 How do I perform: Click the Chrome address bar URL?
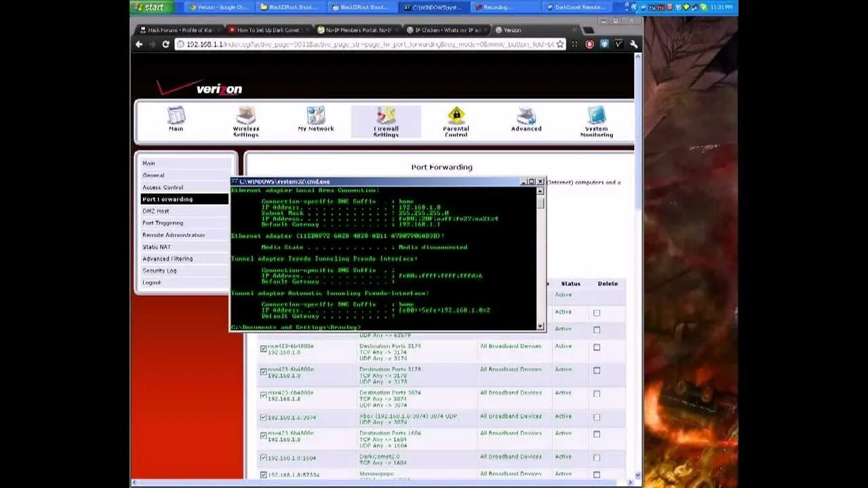(x=370, y=44)
